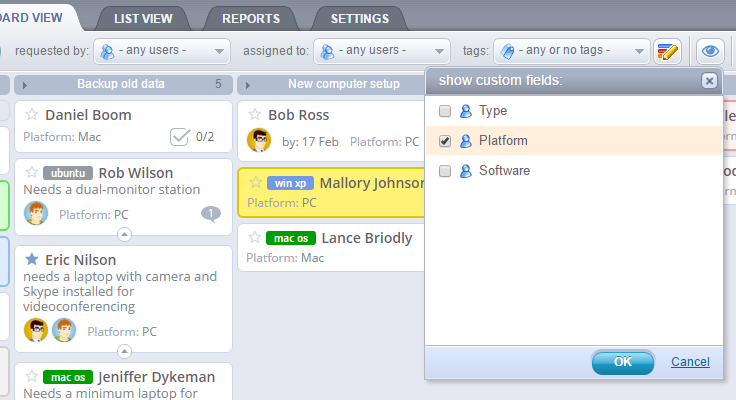
Task: Click the 0/2 checklist count
Action: pos(205,137)
